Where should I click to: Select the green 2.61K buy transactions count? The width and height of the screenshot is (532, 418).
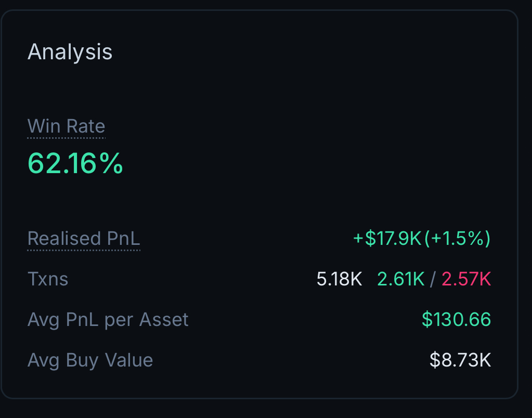(x=400, y=279)
